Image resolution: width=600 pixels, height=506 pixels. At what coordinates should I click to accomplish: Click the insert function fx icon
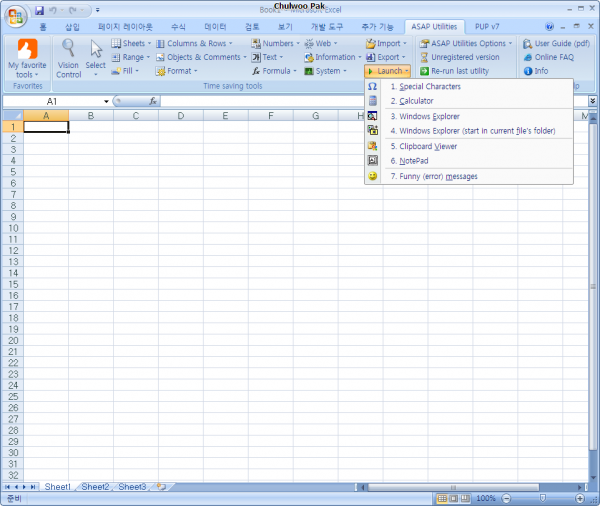(x=153, y=101)
